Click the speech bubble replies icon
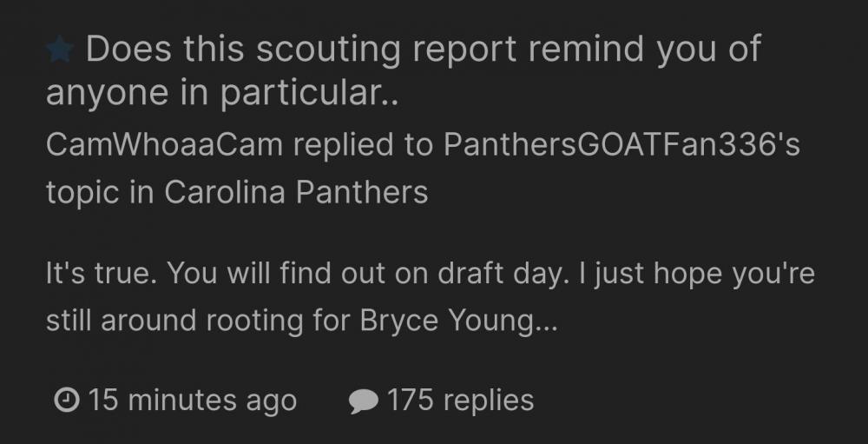 363,401
